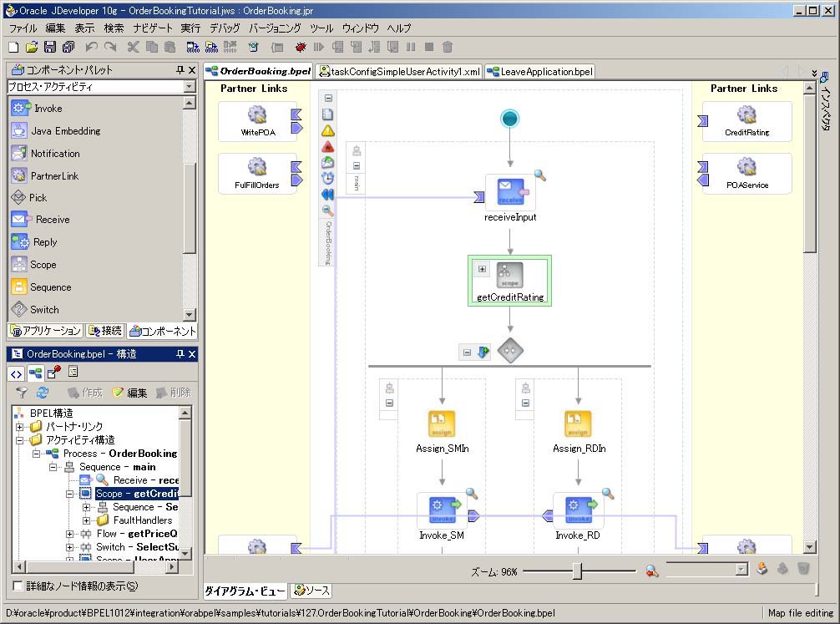Click the Invoke_RD activity node
Viewport: 840px width, 624px height.
[x=578, y=511]
